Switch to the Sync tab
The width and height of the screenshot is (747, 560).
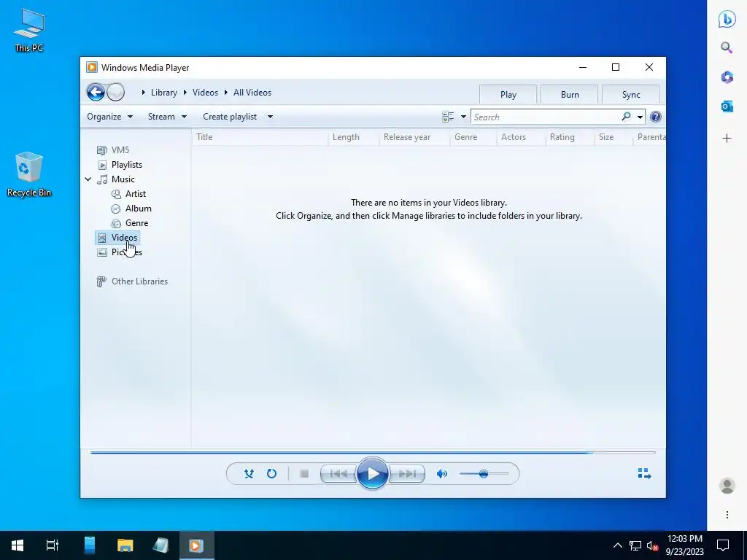tap(631, 94)
